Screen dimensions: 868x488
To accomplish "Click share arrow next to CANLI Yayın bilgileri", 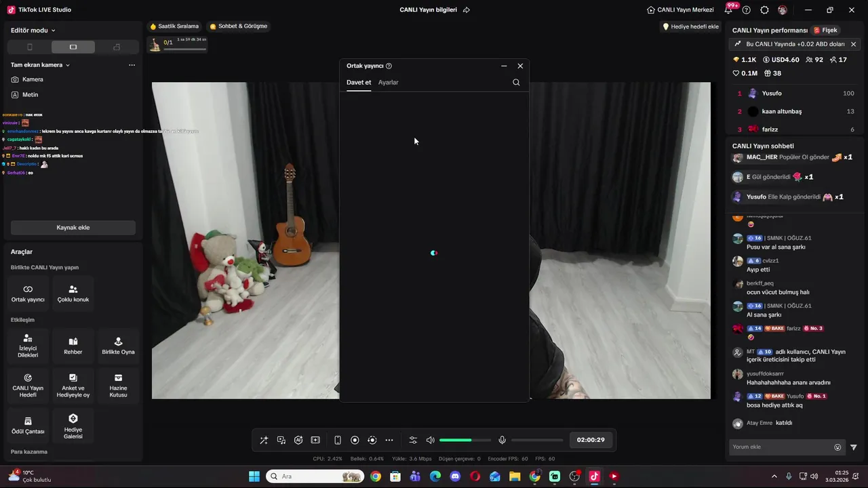I will point(467,10).
